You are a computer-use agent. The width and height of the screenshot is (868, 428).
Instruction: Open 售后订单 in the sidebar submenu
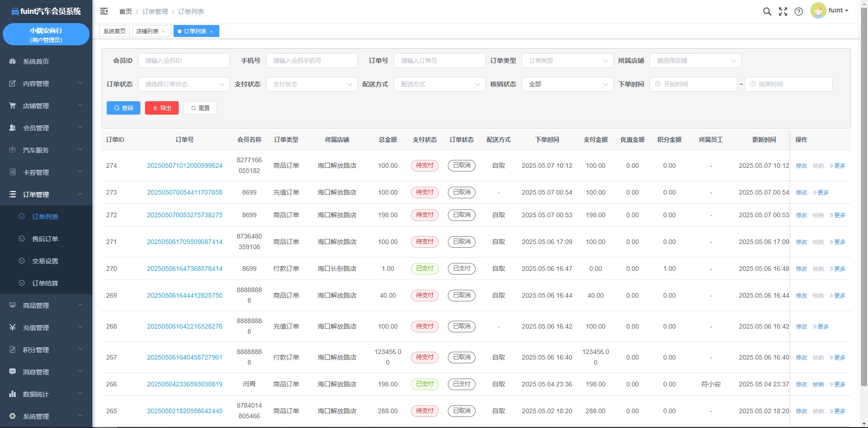45,239
